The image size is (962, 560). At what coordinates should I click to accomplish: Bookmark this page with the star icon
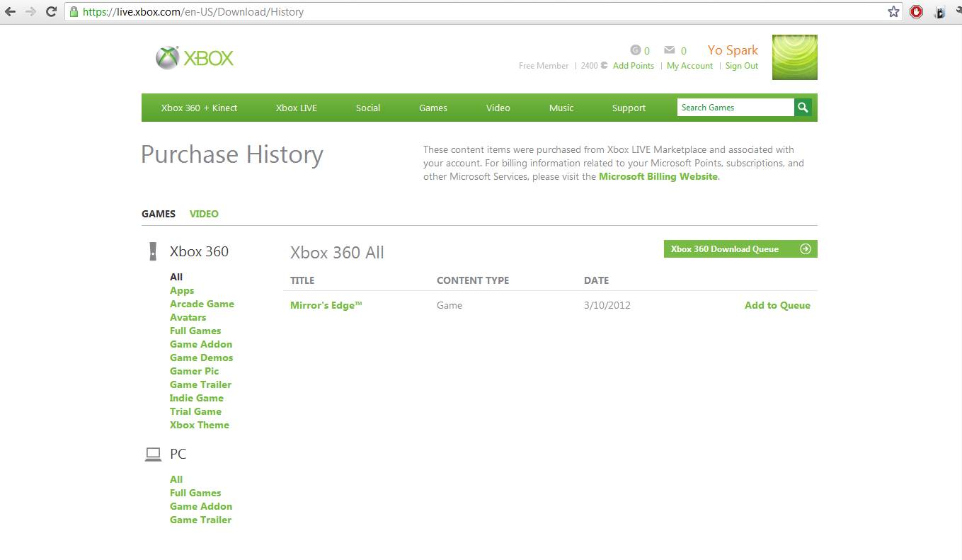[893, 12]
